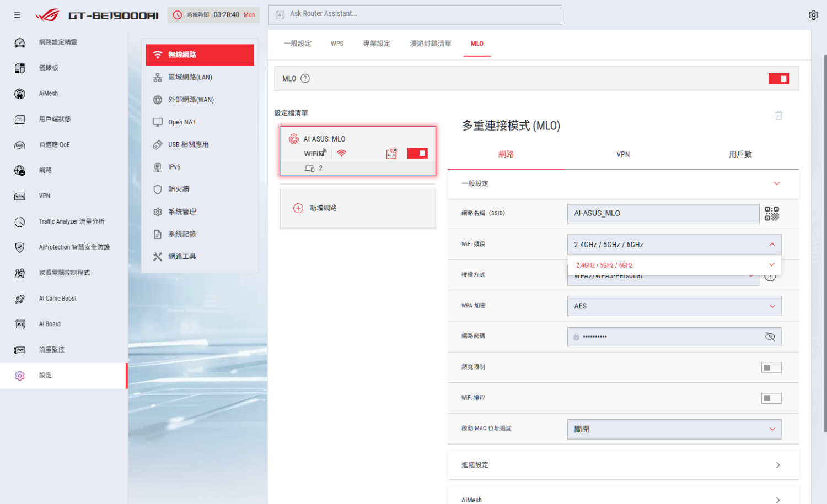The width and height of the screenshot is (827, 504).
Task: Reveal the network password with eye icon
Action: point(770,337)
